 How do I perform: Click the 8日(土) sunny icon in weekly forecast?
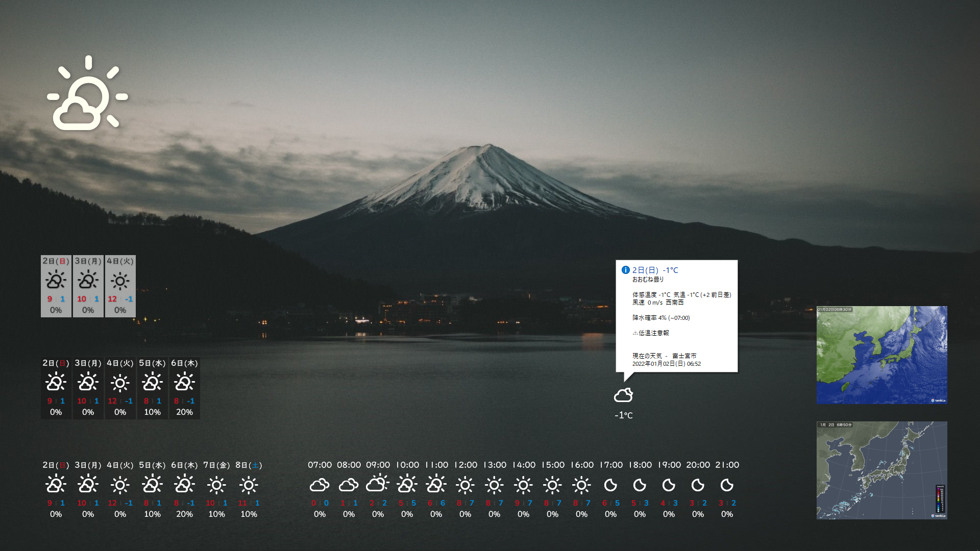pyautogui.click(x=249, y=485)
